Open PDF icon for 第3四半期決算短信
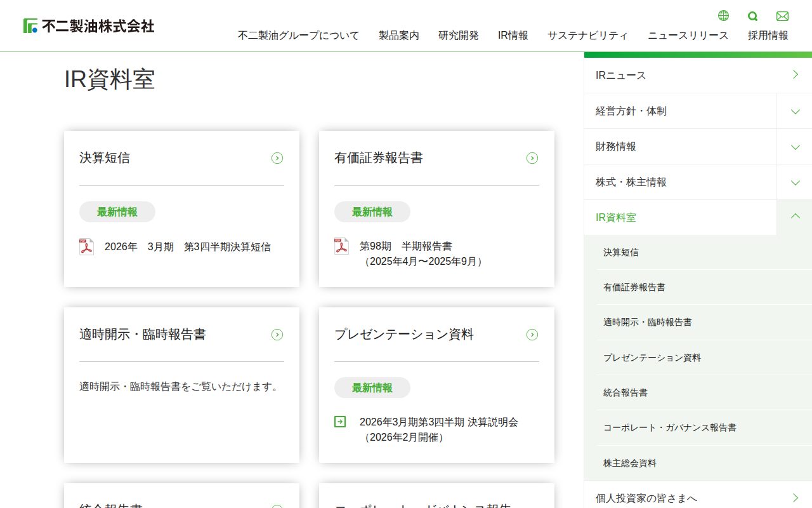This screenshot has width=812, height=508. click(86, 246)
